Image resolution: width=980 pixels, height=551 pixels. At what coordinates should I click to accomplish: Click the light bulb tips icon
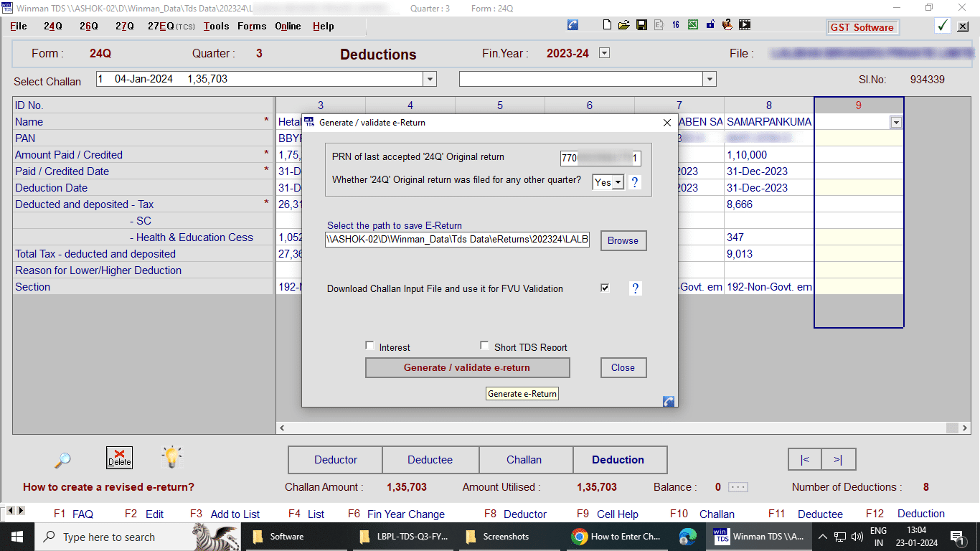(171, 457)
